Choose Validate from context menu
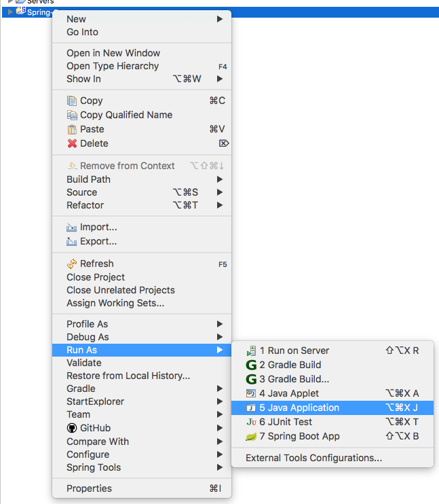This screenshot has height=504, width=439. (x=142, y=363)
